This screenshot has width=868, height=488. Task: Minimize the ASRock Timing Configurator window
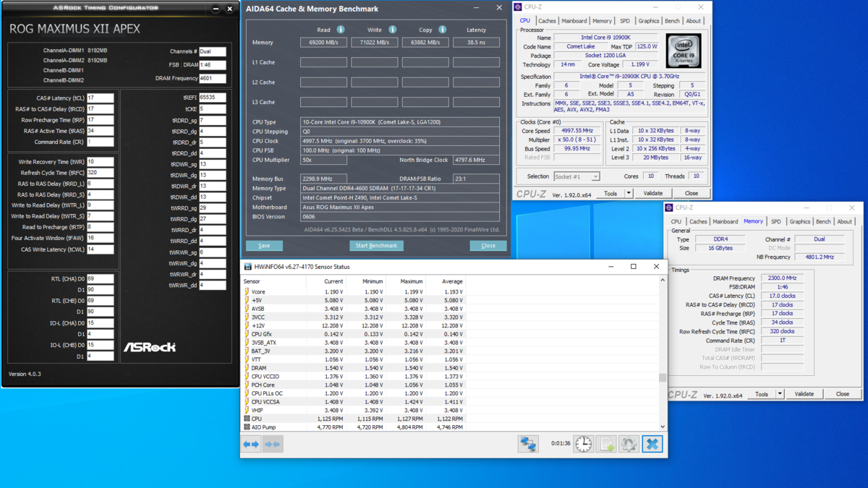[x=216, y=9]
